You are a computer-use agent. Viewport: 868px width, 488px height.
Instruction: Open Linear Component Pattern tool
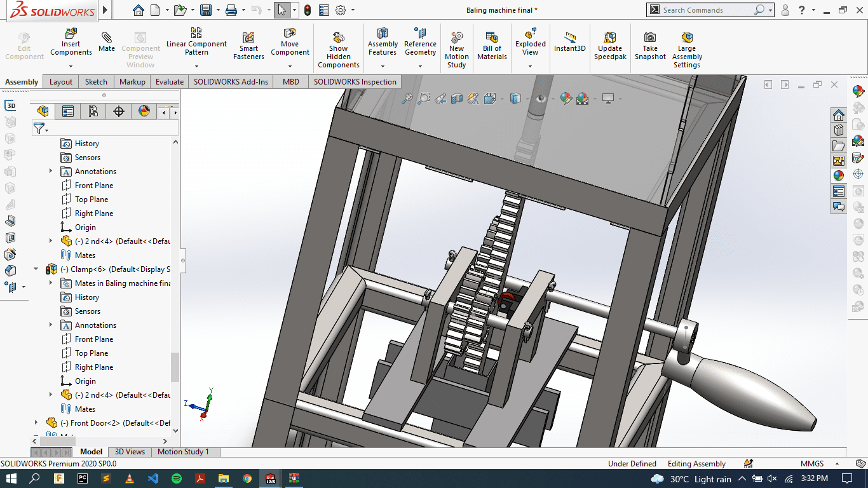click(196, 42)
